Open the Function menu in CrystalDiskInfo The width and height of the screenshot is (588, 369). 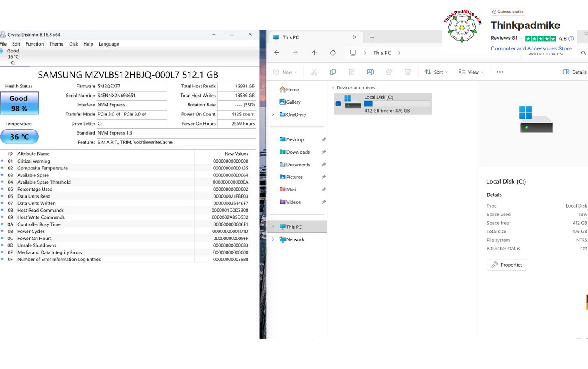35,44
